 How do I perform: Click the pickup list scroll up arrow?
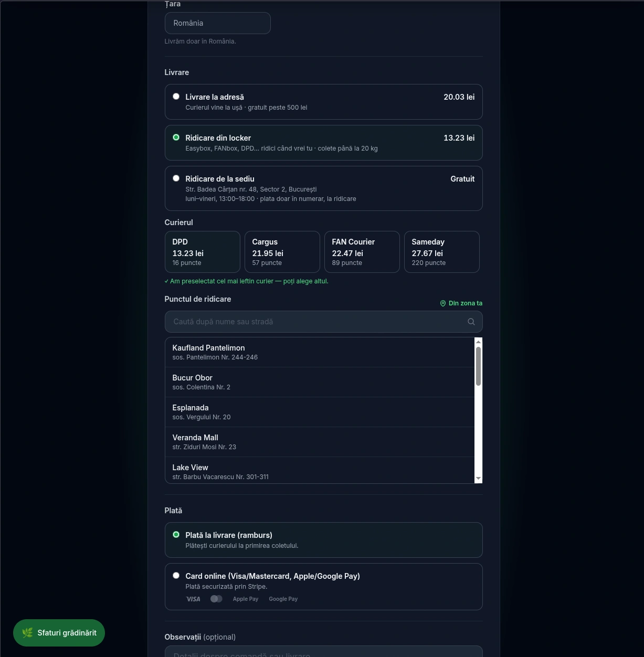pyautogui.click(x=478, y=342)
